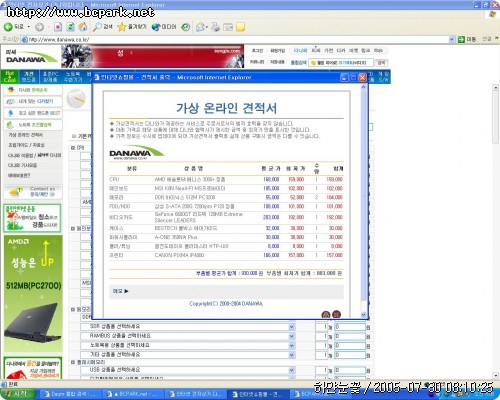Screen dimensions: 500x400
Task: Click the cleaning campaign sidebar banner
Action: point(33,218)
